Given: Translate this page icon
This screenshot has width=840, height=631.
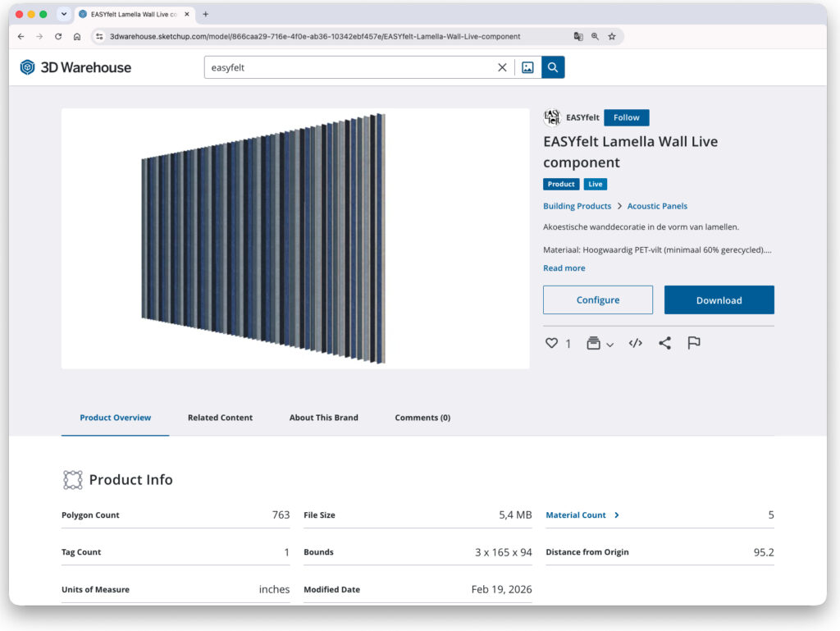Looking at the screenshot, I should pyautogui.click(x=578, y=36).
